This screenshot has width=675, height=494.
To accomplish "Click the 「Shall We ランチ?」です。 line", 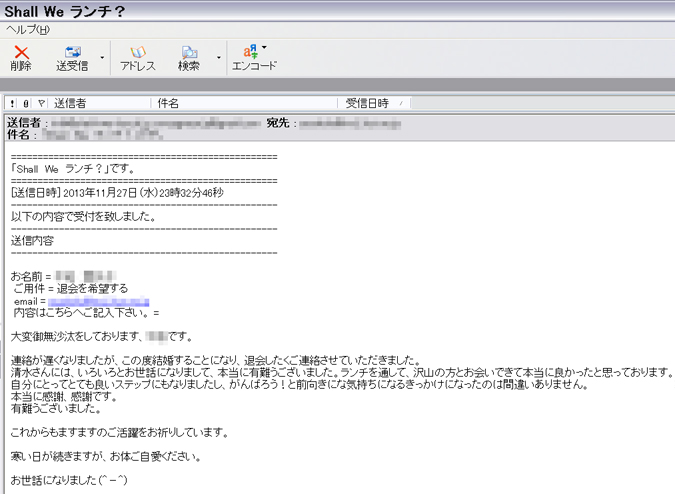I will click(72, 169).
